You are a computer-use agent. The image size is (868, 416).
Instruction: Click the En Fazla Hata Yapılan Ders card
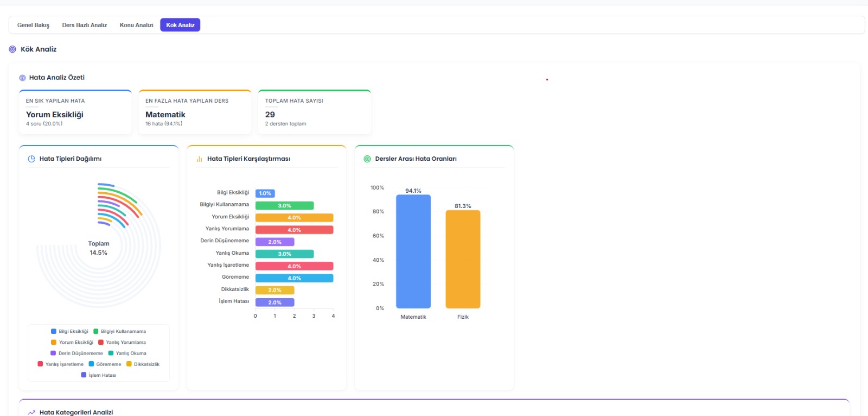tap(195, 112)
